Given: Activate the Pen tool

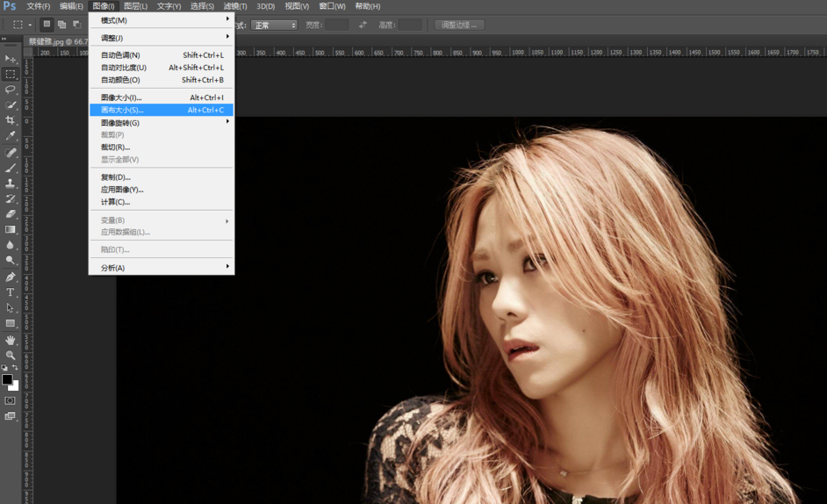Looking at the screenshot, I should (11, 277).
